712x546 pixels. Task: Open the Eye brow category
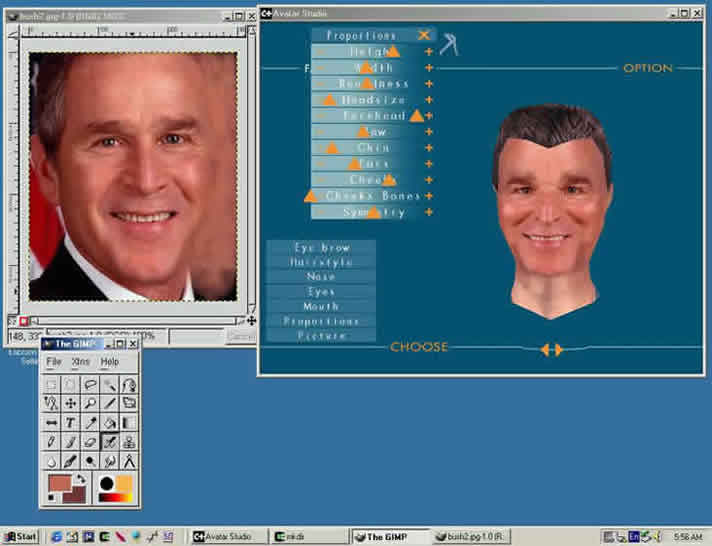click(321, 246)
